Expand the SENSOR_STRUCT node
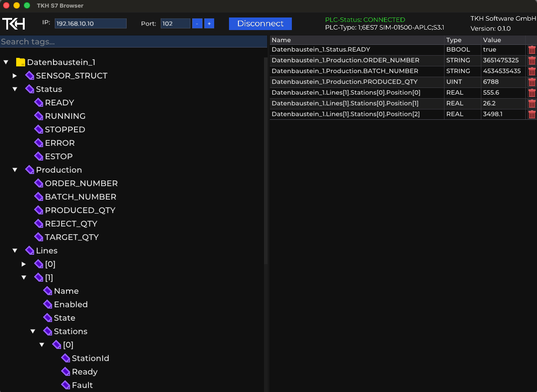This screenshot has height=392, width=537. pos(15,76)
